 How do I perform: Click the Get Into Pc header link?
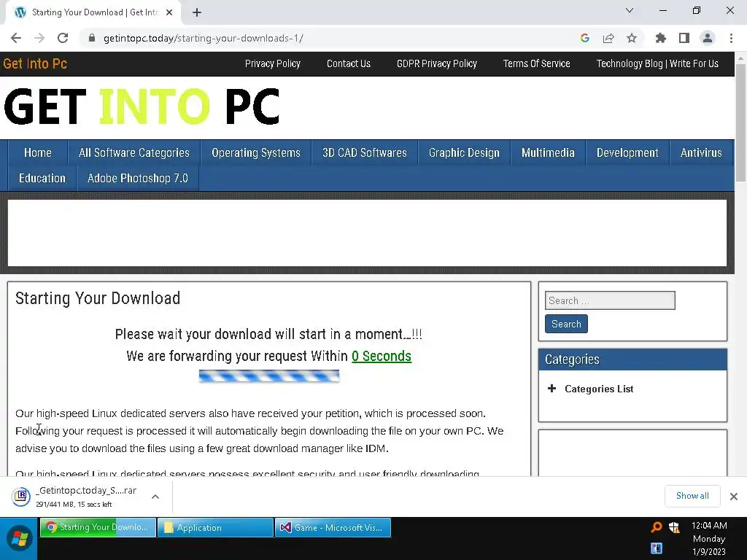point(35,64)
